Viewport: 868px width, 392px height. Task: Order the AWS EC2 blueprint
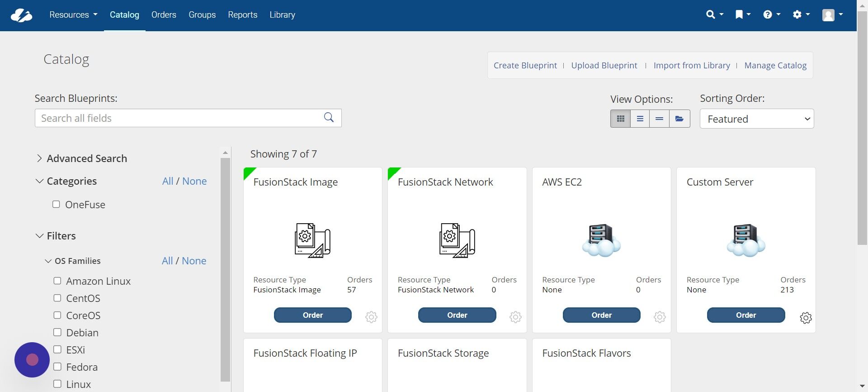pyautogui.click(x=601, y=315)
